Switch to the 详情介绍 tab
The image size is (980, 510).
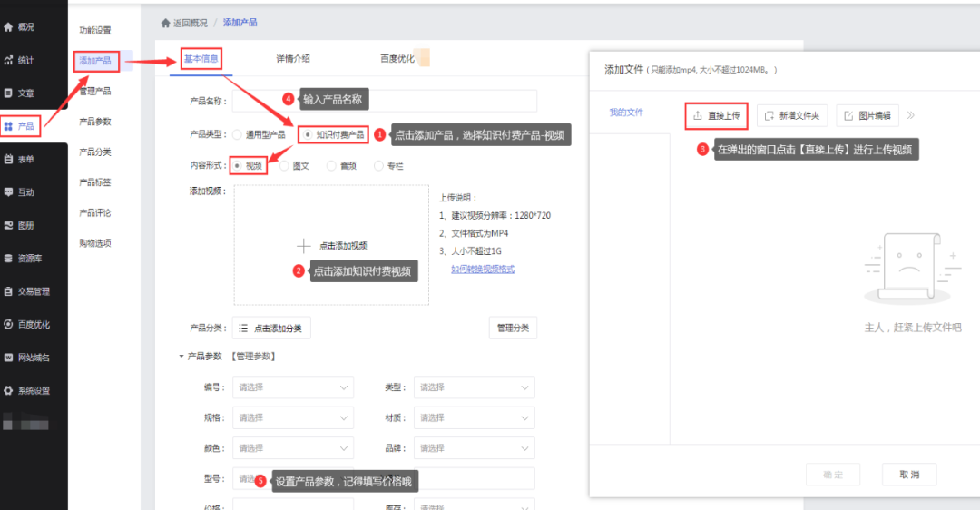tap(293, 58)
